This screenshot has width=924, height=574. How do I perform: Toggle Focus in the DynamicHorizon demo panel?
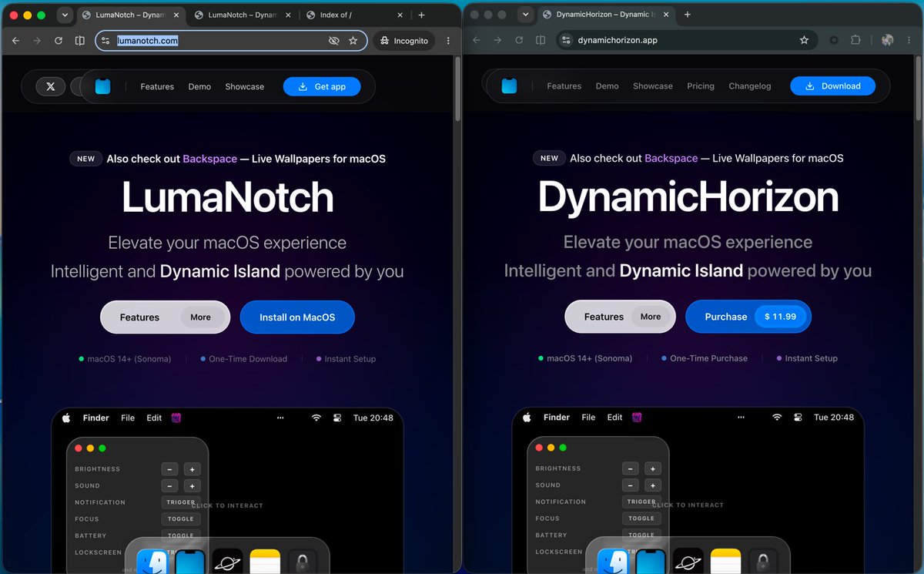click(x=641, y=518)
